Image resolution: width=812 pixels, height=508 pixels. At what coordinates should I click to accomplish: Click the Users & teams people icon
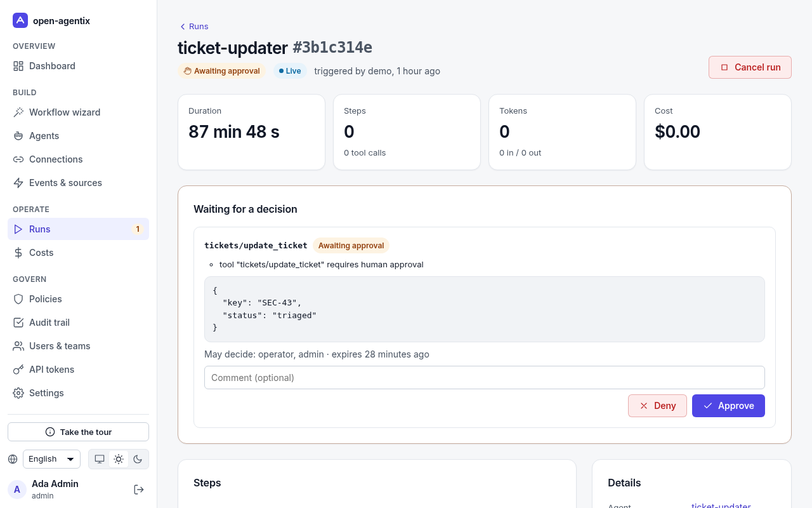[x=18, y=346]
